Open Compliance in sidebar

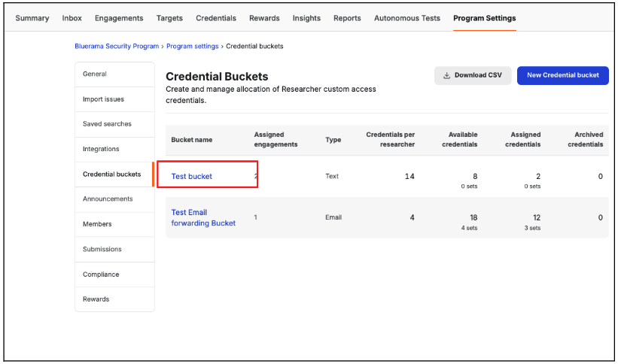114,275
